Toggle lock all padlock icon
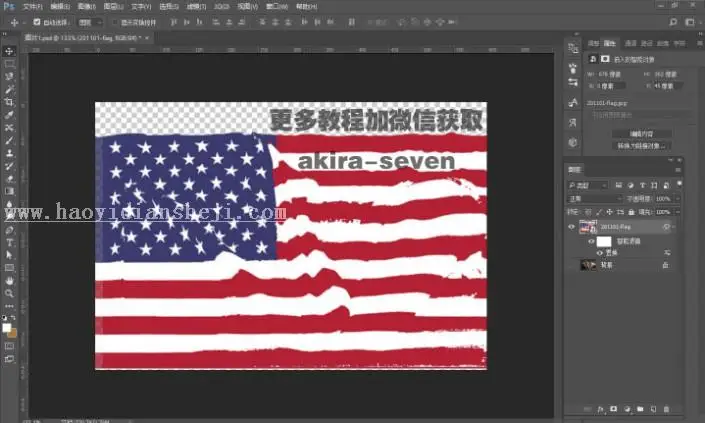The width and height of the screenshot is (705, 423). click(632, 212)
